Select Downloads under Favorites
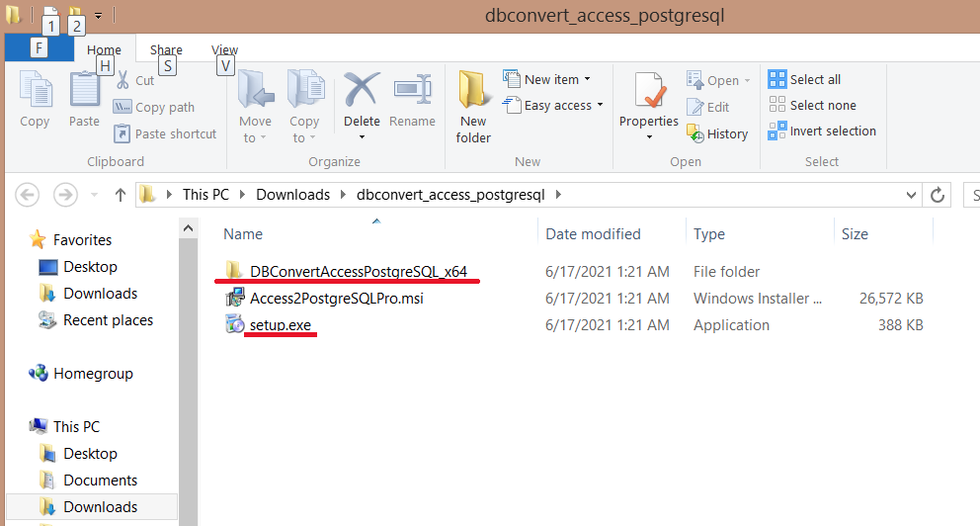Screen dimensions: 980x526 click(x=100, y=294)
